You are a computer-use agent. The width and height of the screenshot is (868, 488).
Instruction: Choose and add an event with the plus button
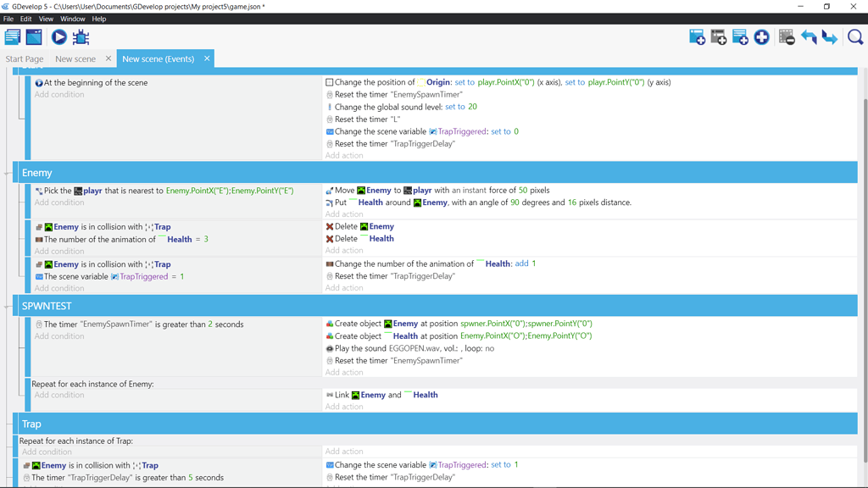762,36
